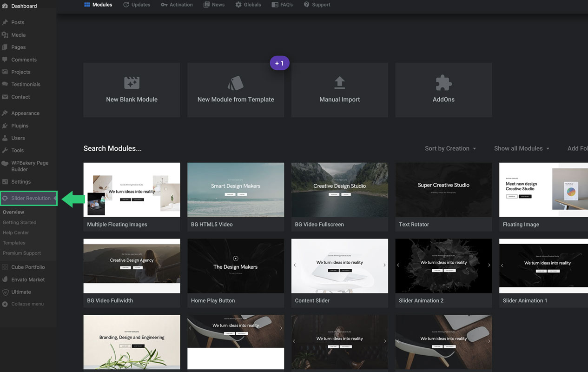Click the Globals gear icon
The width and height of the screenshot is (588, 372).
point(238,5)
